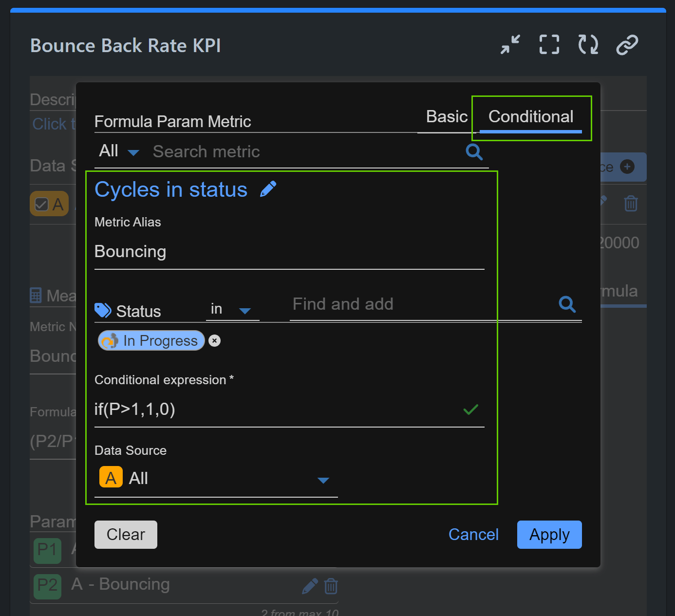
Task: Remove the In Progress status chip
Action: [x=214, y=340]
